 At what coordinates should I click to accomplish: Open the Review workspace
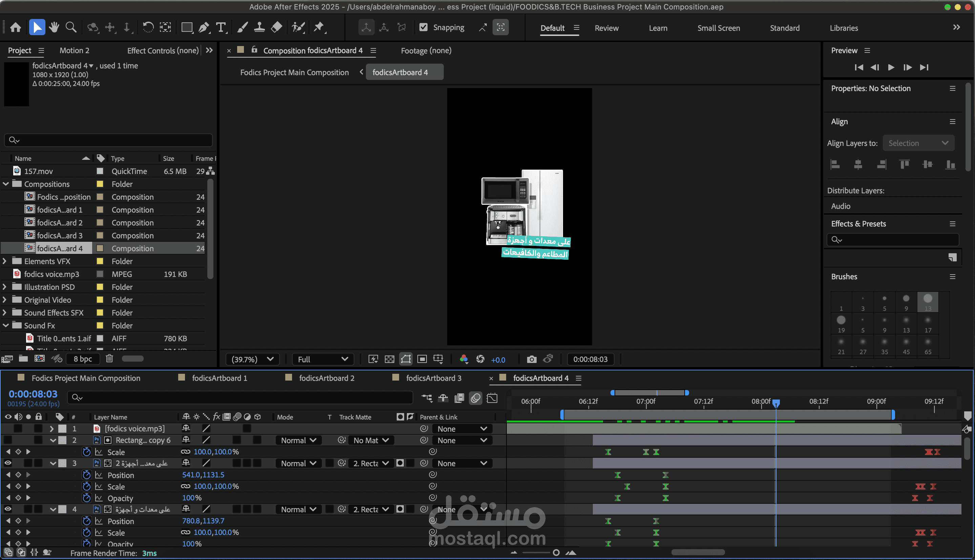606,28
